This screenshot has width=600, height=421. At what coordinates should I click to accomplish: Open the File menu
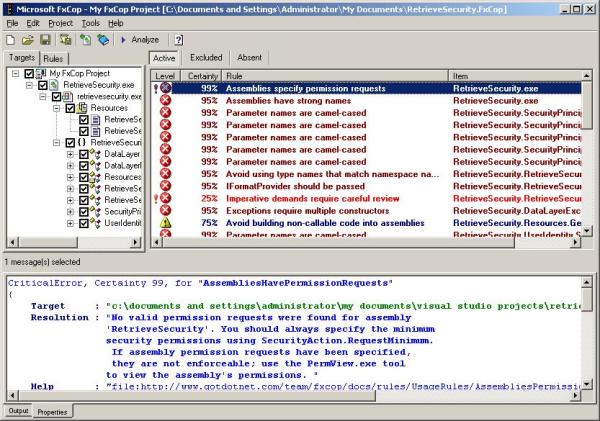click(x=12, y=23)
